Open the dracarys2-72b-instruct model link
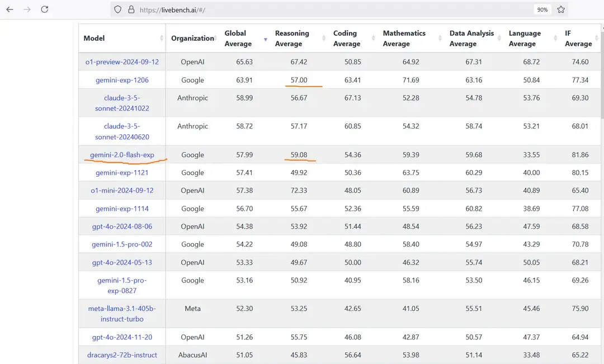This screenshot has width=604, height=364. [122, 354]
